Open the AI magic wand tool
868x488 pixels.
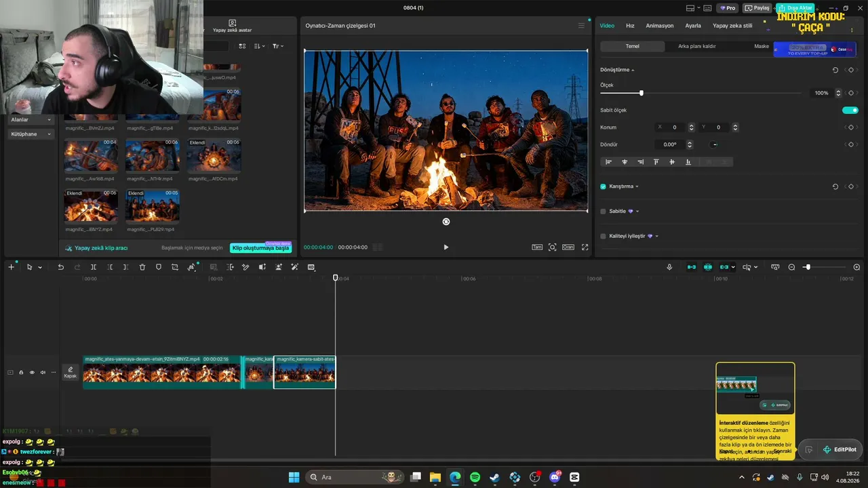(x=294, y=267)
